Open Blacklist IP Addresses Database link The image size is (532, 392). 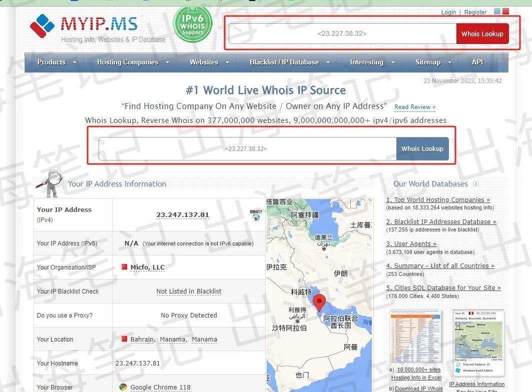(x=441, y=222)
